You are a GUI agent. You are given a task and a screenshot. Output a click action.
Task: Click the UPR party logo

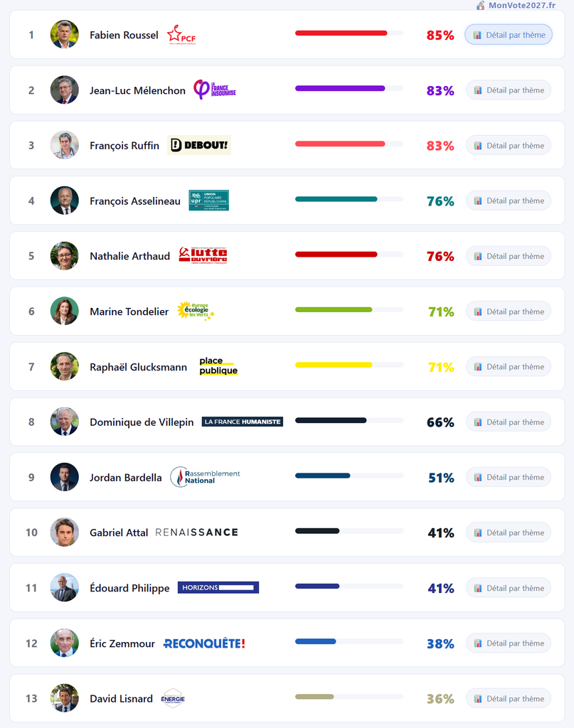[x=208, y=200]
